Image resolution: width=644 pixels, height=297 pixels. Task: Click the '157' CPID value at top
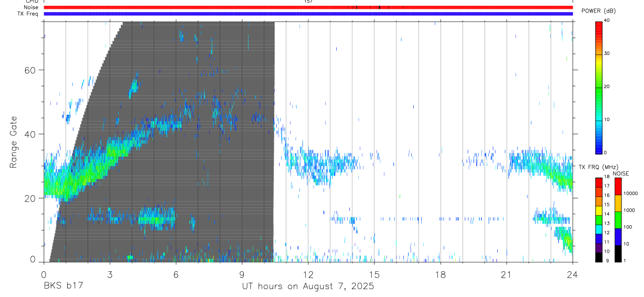pos(308,2)
